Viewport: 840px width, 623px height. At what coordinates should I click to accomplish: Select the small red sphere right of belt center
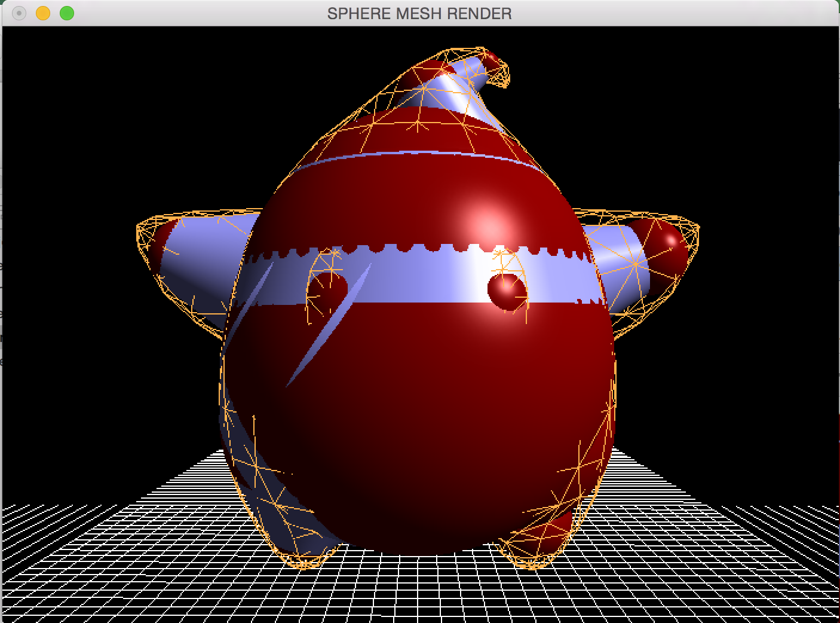[507, 292]
